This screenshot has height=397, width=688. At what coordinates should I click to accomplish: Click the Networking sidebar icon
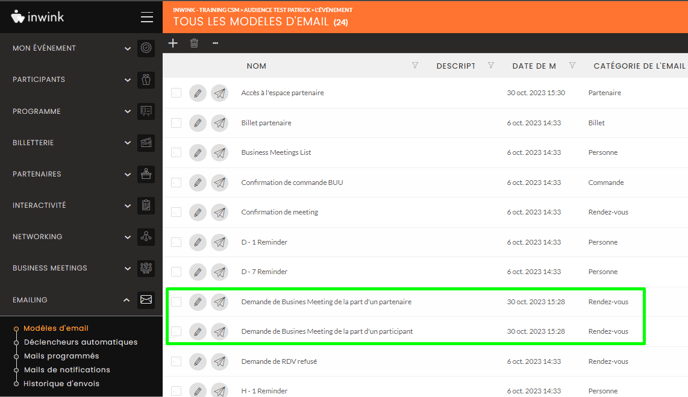pyautogui.click(x=146, y=236)
